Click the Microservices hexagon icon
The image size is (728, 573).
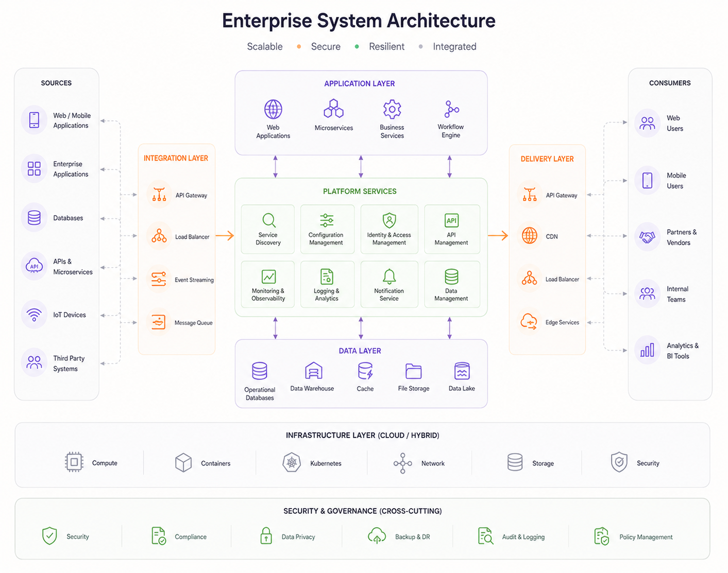click(334, 109)
